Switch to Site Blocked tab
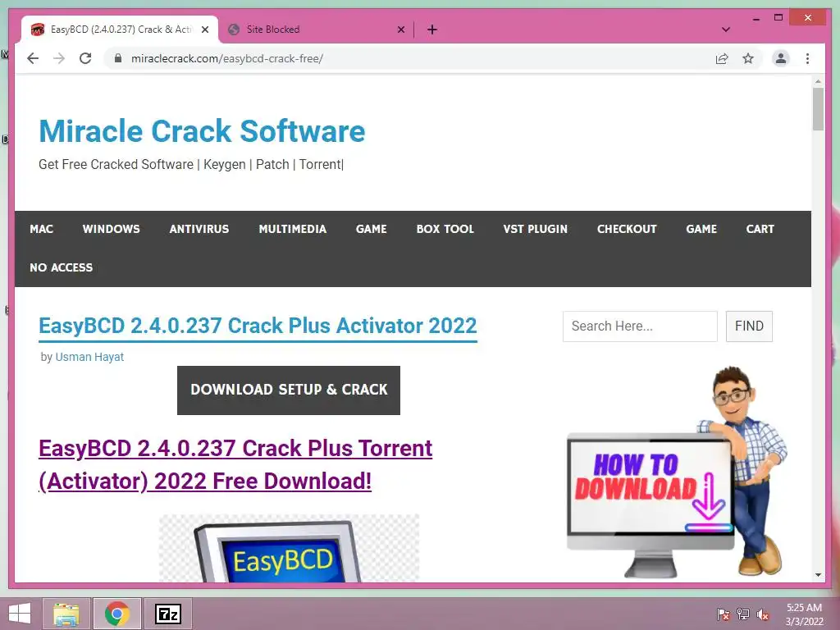The image size is (840, 630). click(x=316, y=30)
